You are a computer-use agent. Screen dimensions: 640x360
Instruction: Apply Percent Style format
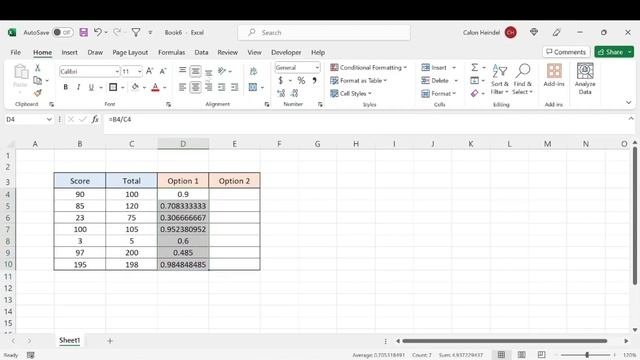click(x=301, y=80)
